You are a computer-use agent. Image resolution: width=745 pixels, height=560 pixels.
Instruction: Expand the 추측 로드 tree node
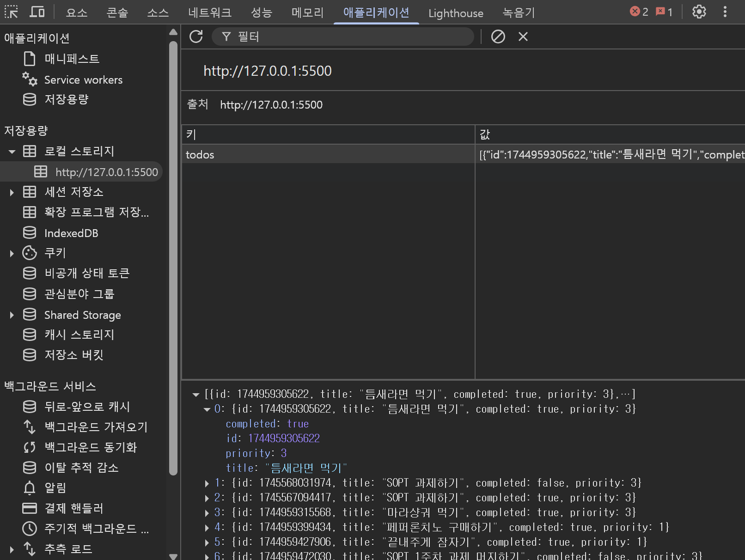click(12, 549)
